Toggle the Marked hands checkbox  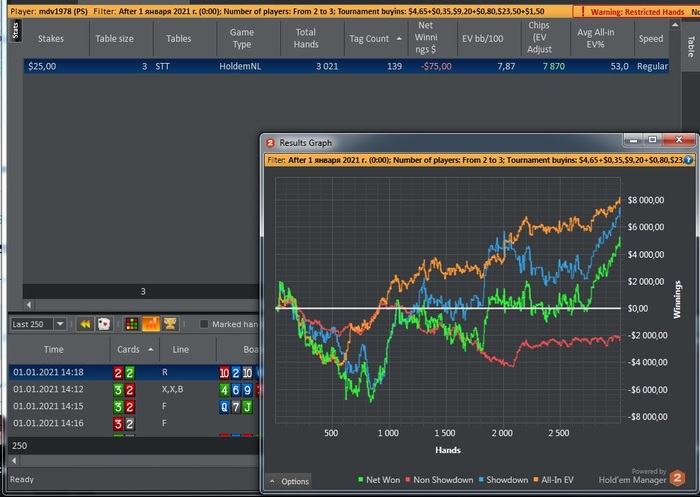204,324
